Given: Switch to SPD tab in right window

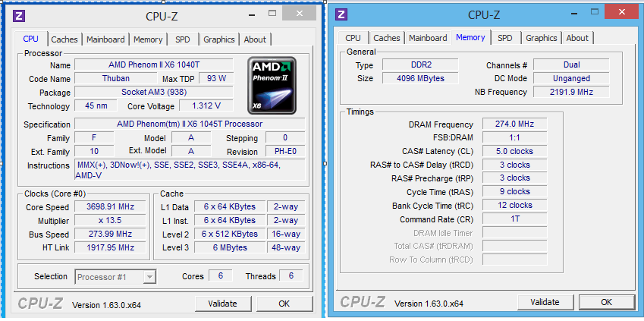Looking at the screenshot, I should 505,38.
